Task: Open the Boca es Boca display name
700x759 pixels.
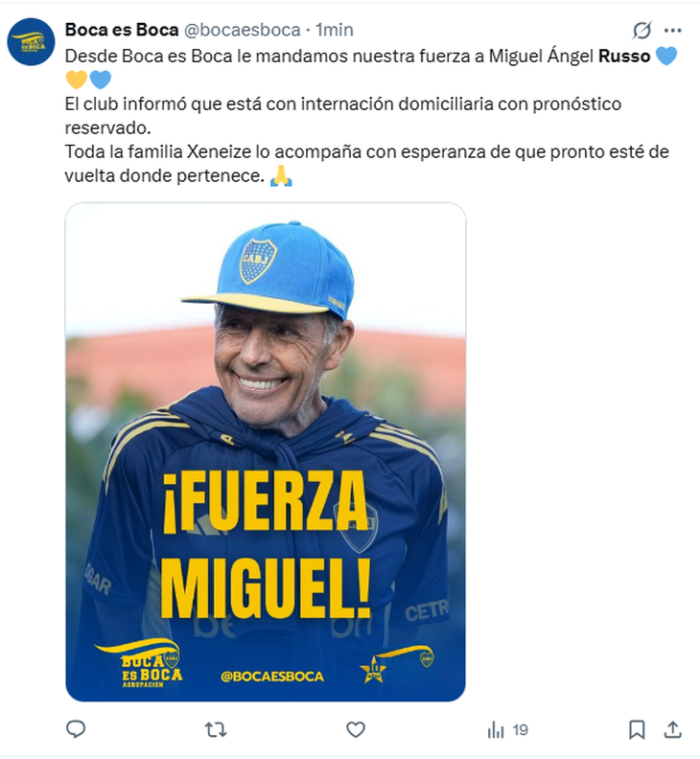Action: [122, 30]
